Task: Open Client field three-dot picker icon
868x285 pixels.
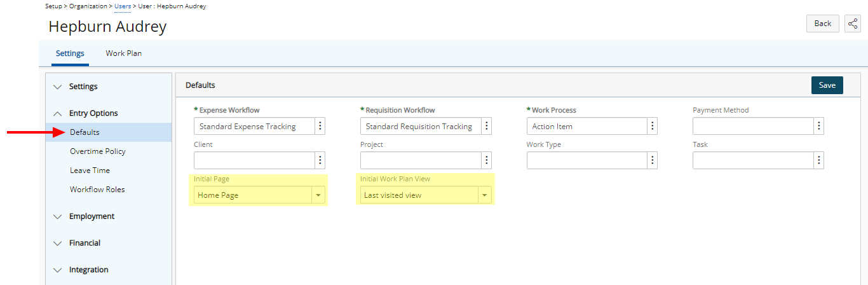Action: [x=320, y=160]
